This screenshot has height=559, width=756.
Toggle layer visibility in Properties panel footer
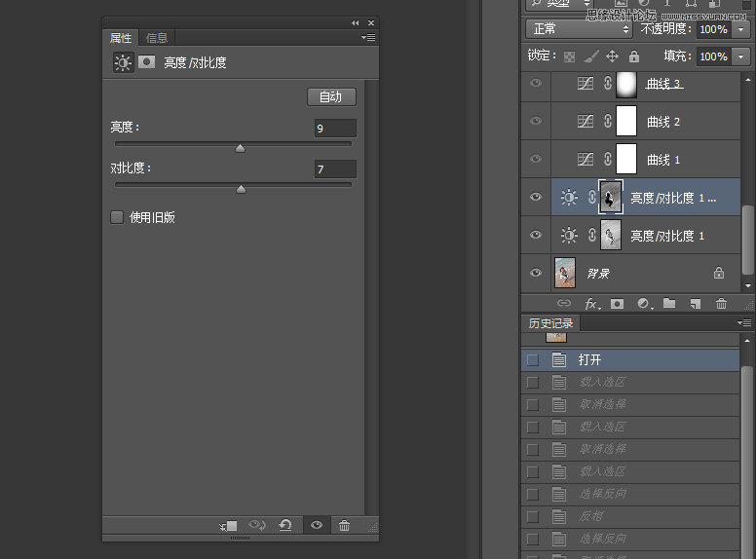[x=316, y=526]
